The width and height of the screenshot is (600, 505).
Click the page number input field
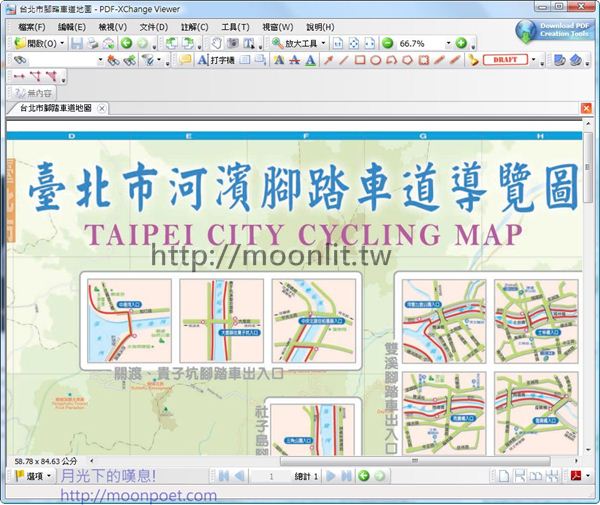pyautogui.click(x=270, y=476)
